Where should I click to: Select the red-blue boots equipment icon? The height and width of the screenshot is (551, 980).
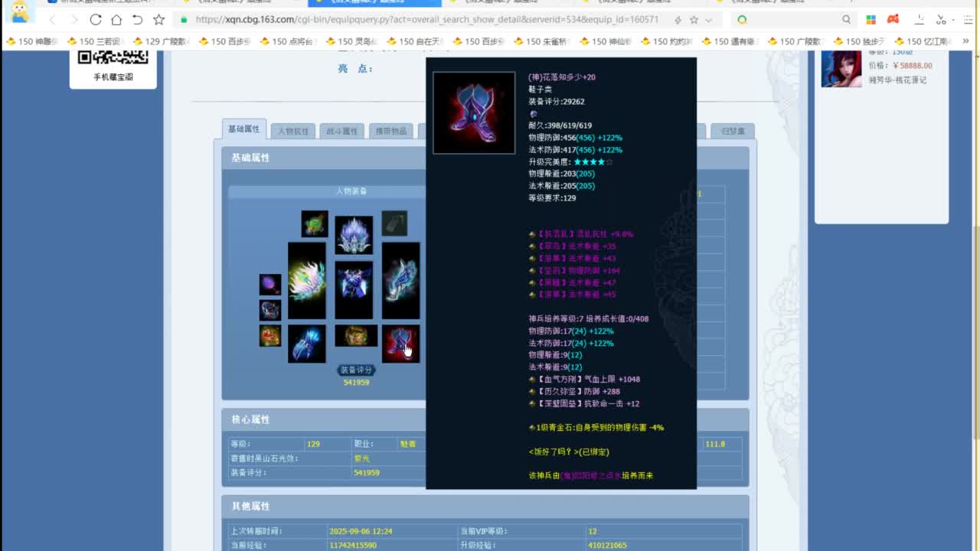(400, 344)
